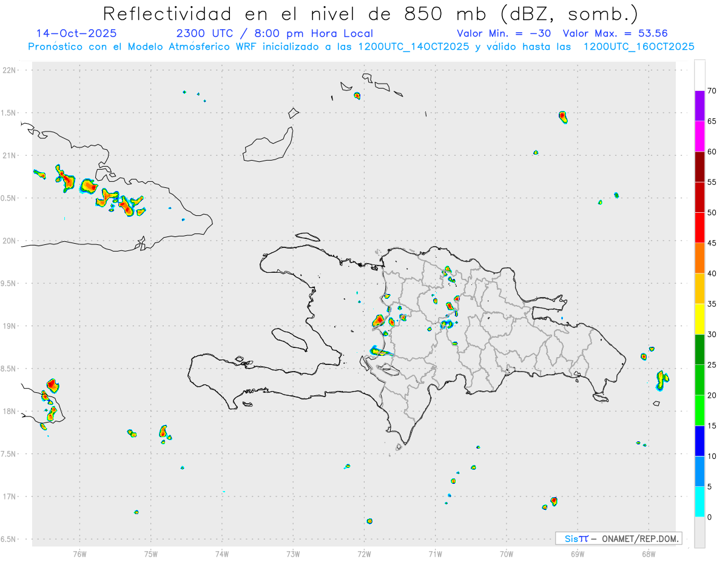The width and height of the screenshot is (728, 562).
Task: Click the magenta 60-65 dBZ colorbar segment
Action: pos(699,136)
